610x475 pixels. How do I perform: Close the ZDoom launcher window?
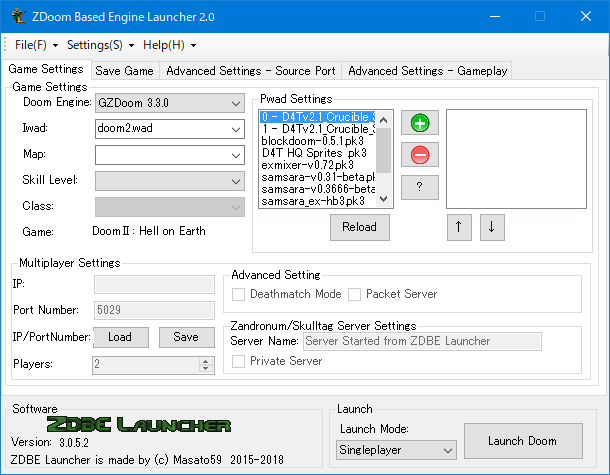(x=586, y=16)
